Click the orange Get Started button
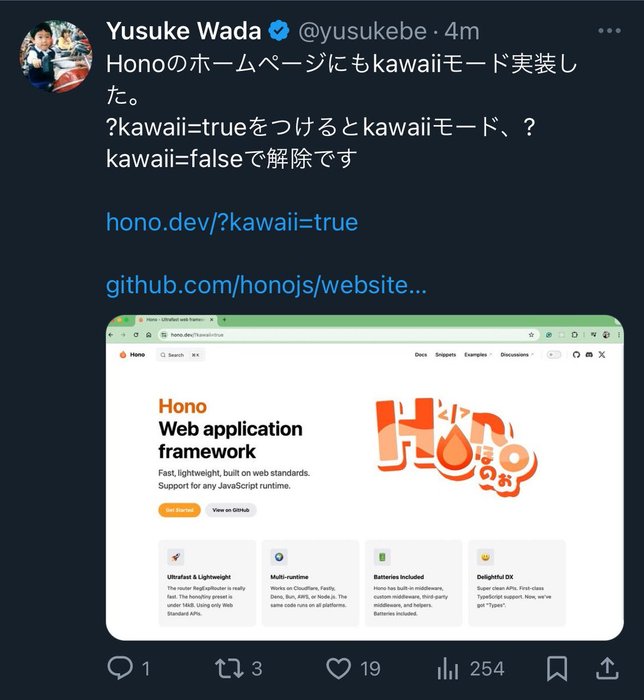This screenshot has width=644, height=700. click(x=179, y=510)
